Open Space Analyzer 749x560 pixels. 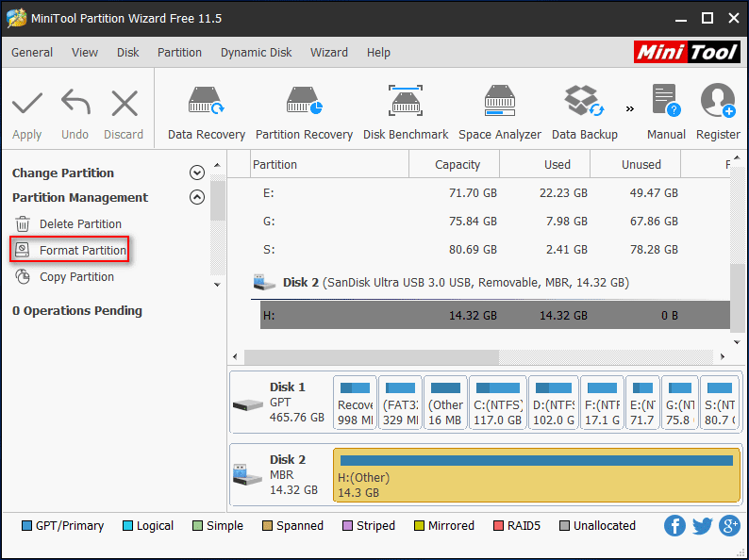tap(499, 112)
